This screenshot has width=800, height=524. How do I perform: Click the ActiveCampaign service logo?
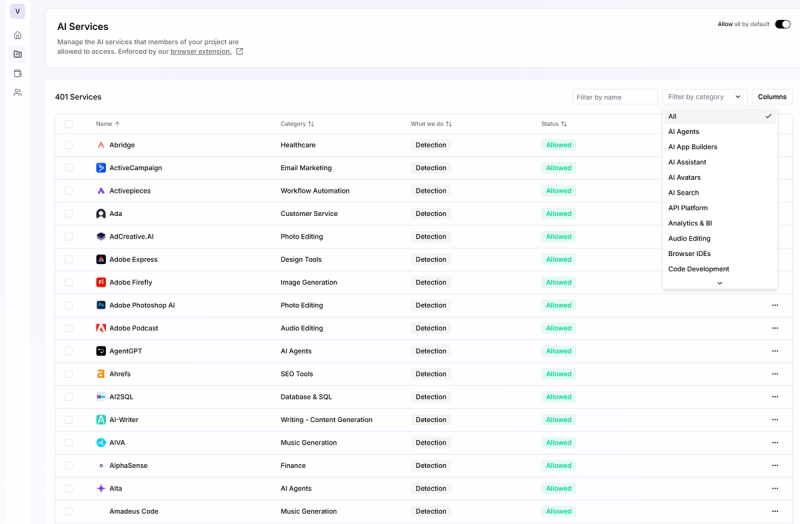(x=101, y=168)
